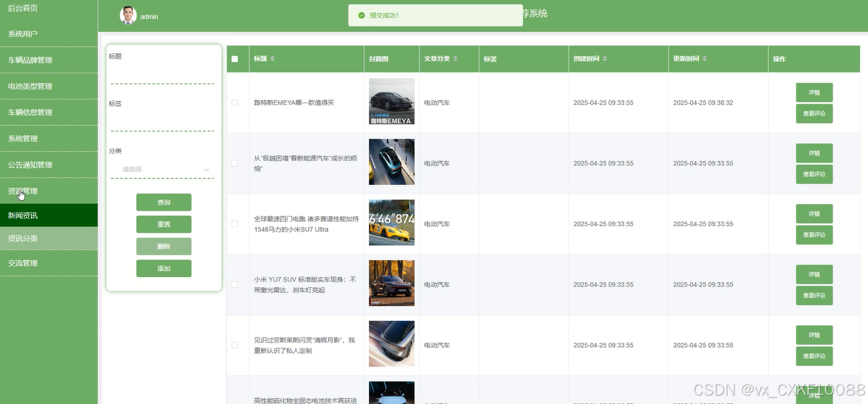Click the 标签 column header
This screenshot has height=404, width=868.
click(490, 59)
